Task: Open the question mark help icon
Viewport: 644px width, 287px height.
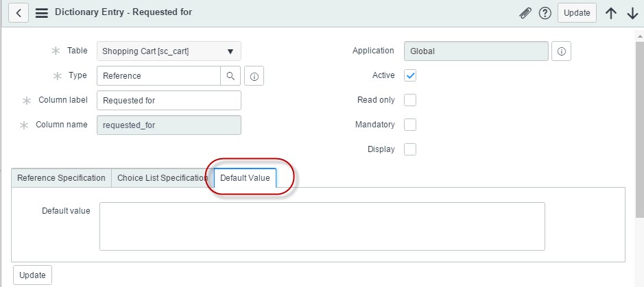Action: [545, 14]
